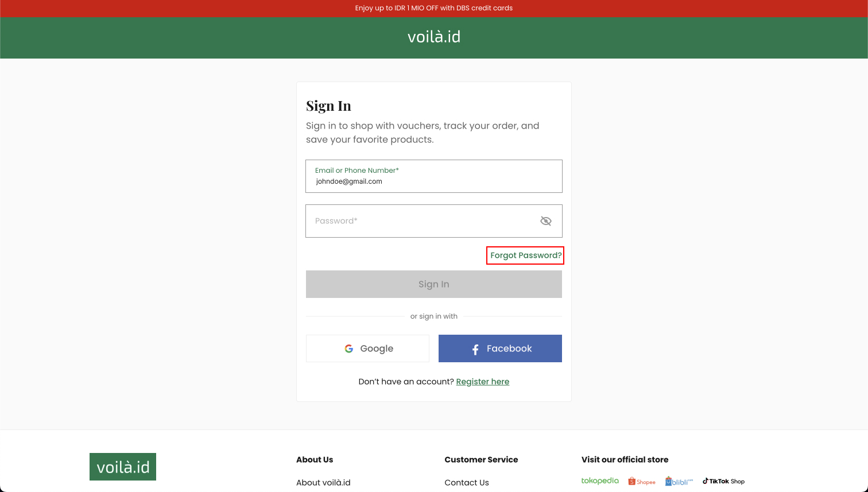Go home via the voilà.id header logo
Screen dimensions: 868x492
click(x=434, y=37)
